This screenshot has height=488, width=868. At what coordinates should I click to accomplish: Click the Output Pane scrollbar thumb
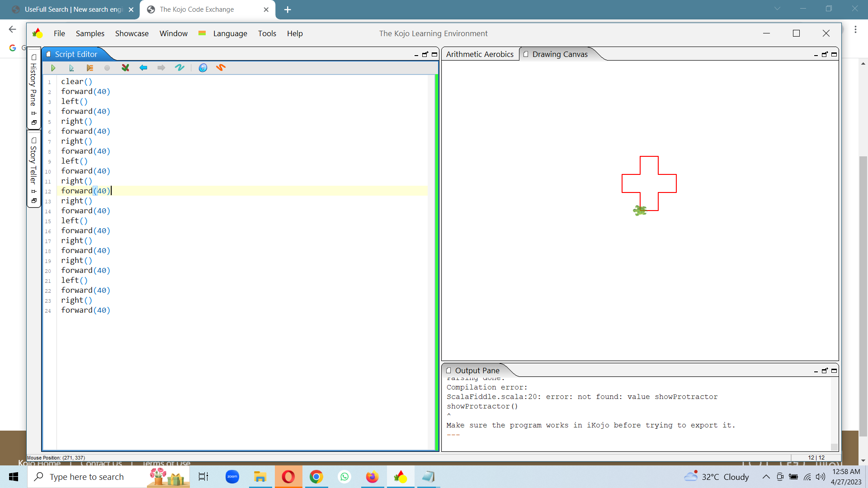tap(834, 446)
